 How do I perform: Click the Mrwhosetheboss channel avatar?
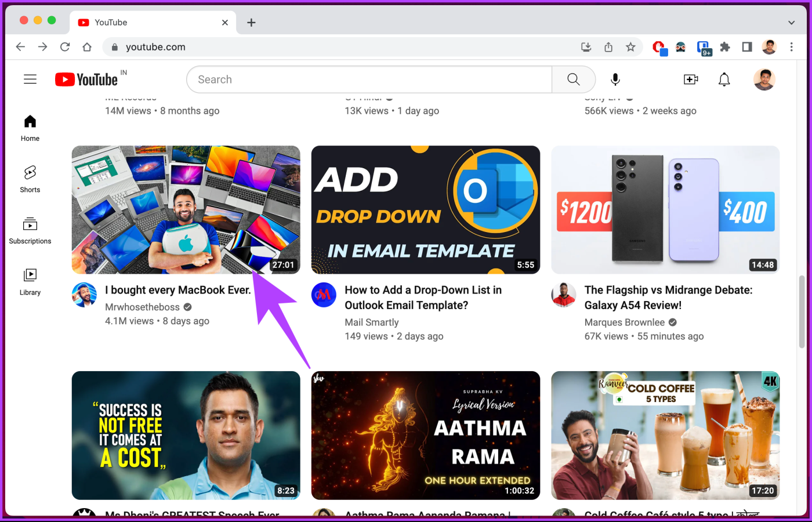(84, 295)
